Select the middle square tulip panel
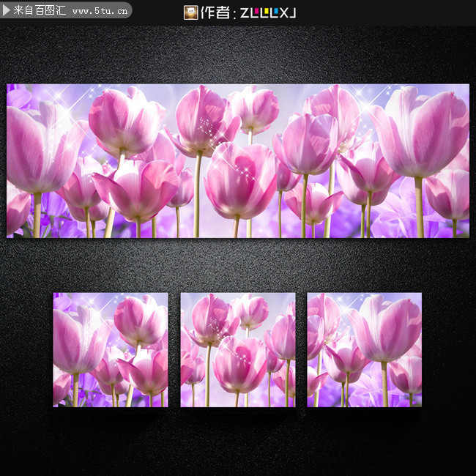The height and width of the screenshot is (476, 476). click(x=238, y=350)
